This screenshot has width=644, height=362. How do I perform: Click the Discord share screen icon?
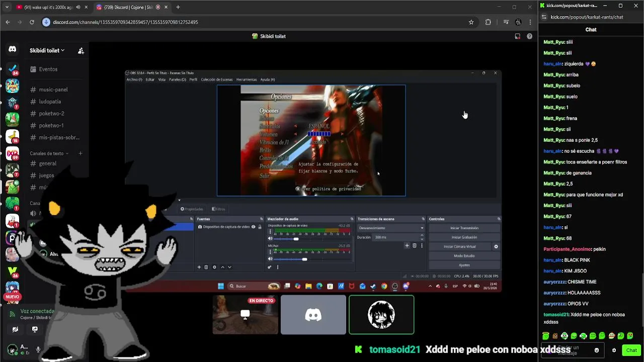click(35, 329)
